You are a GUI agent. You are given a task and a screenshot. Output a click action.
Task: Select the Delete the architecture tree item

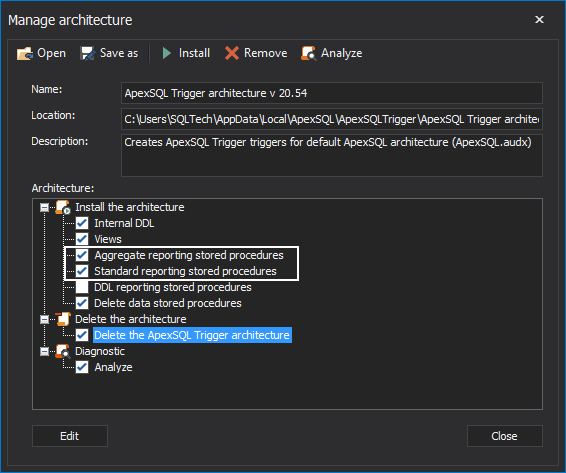[x=131, y=319]
